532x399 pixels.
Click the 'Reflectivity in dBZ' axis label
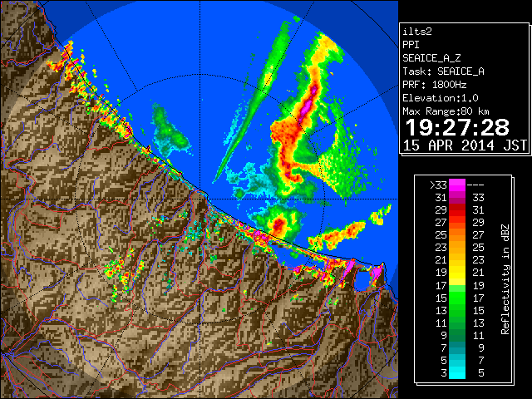click(x=505, y=279)
